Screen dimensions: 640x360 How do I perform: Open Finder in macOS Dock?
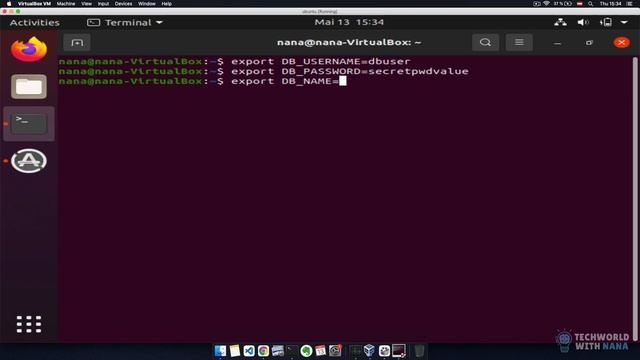click(220, 351)
